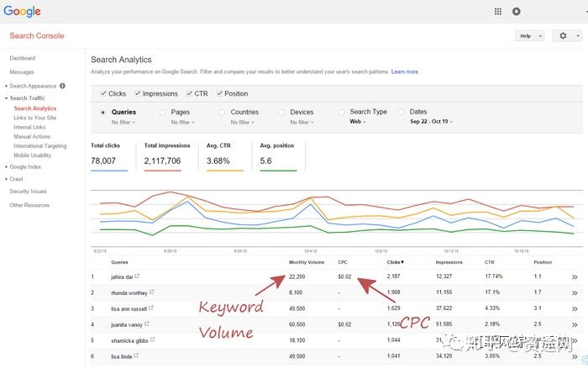Select the Pages radio button
Image resolution: width=588 pixels, height=368 pixels.
(163, 112)
